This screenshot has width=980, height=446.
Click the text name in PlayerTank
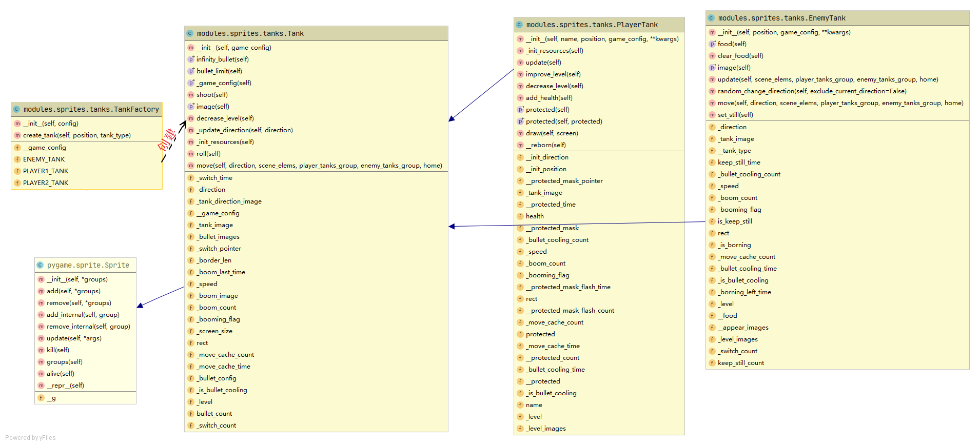click(x=534, y=405)
